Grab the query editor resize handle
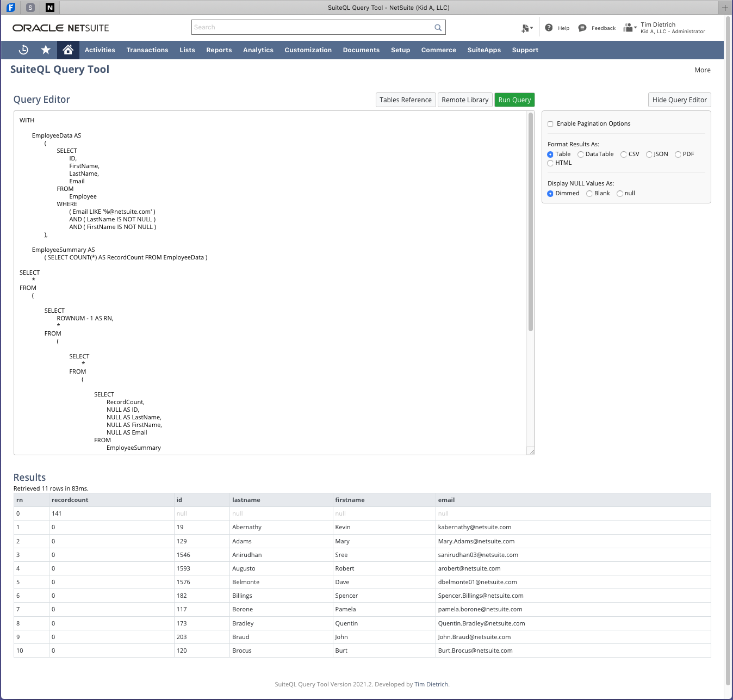This screenshot has height=700, width=733. point(531,451)
